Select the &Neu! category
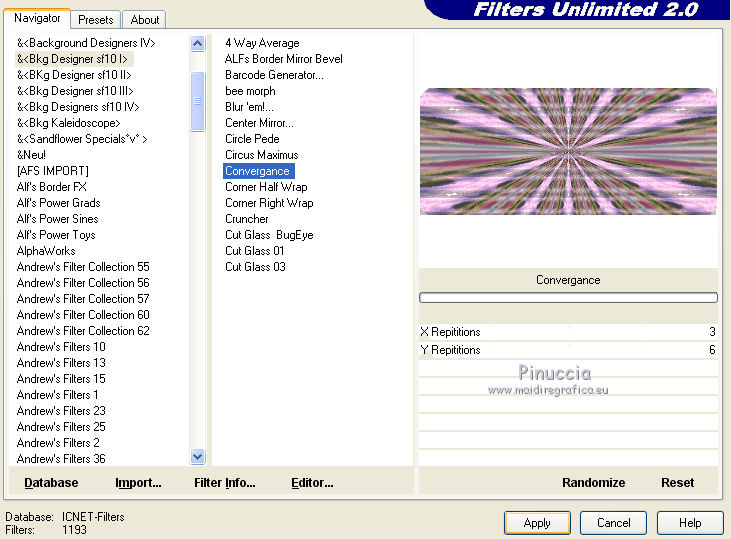 (x=31, y=155)
